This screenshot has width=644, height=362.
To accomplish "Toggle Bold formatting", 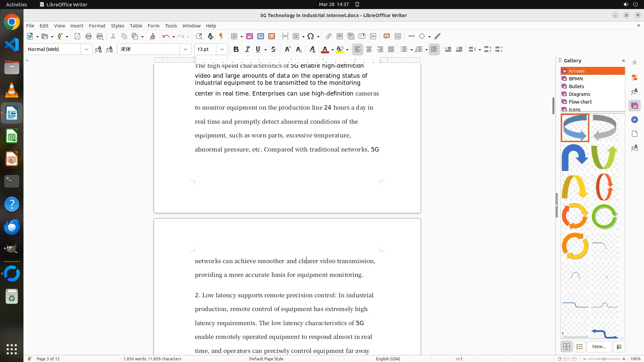I will [x=236, y=49].
